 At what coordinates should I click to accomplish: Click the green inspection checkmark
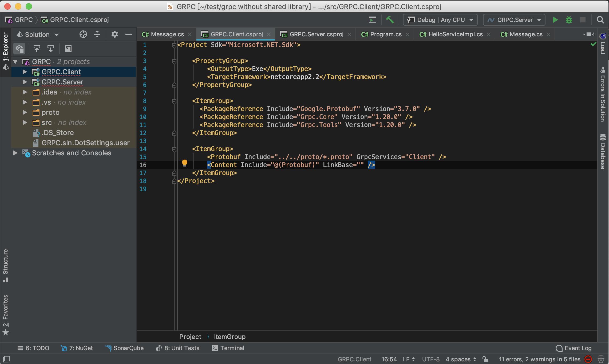593,44
